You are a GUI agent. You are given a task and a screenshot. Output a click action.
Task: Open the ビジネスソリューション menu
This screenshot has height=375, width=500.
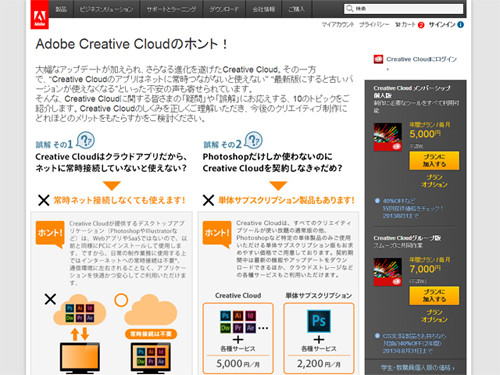106,9
